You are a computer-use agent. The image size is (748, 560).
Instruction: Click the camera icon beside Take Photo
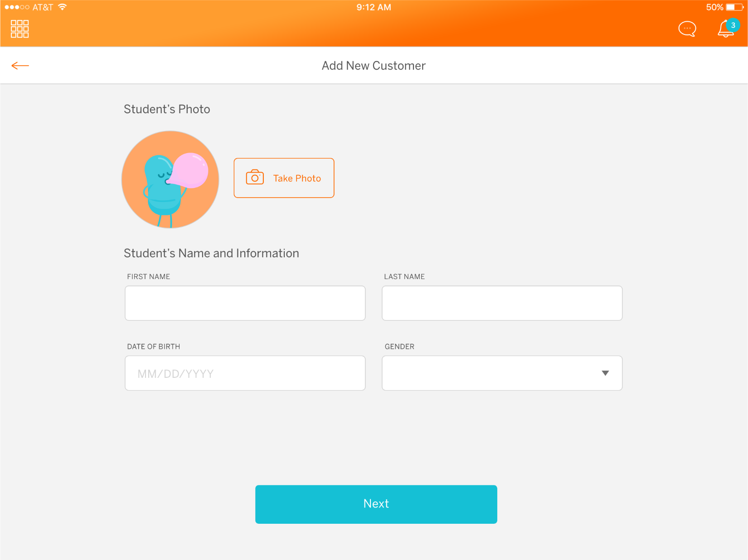255,178
